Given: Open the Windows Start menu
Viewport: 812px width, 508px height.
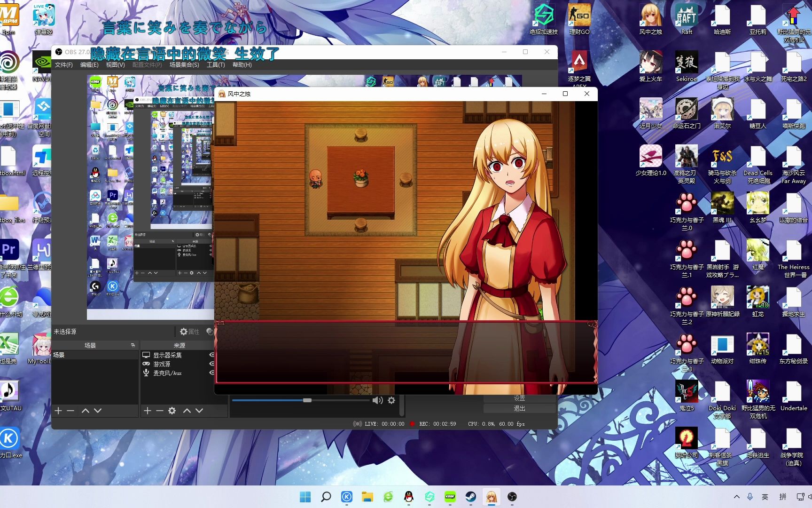Looking at the screenshot, I should click(305, 497).
